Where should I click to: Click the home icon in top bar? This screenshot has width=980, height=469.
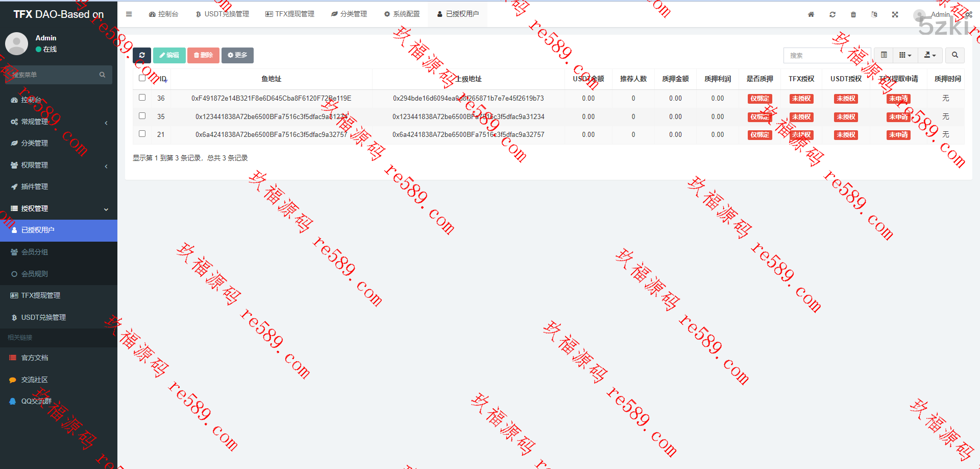pyautogui.click(x=811, y=14)
